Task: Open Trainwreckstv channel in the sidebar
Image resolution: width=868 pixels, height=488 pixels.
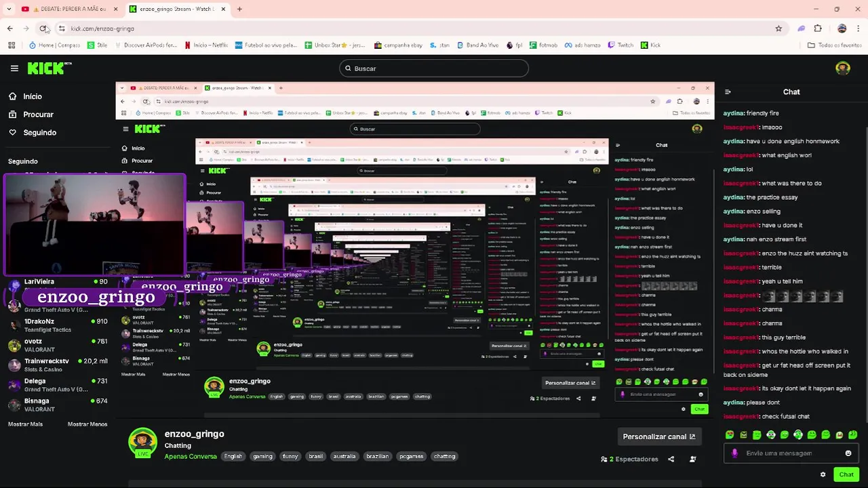Action: [x=58, y=365]
